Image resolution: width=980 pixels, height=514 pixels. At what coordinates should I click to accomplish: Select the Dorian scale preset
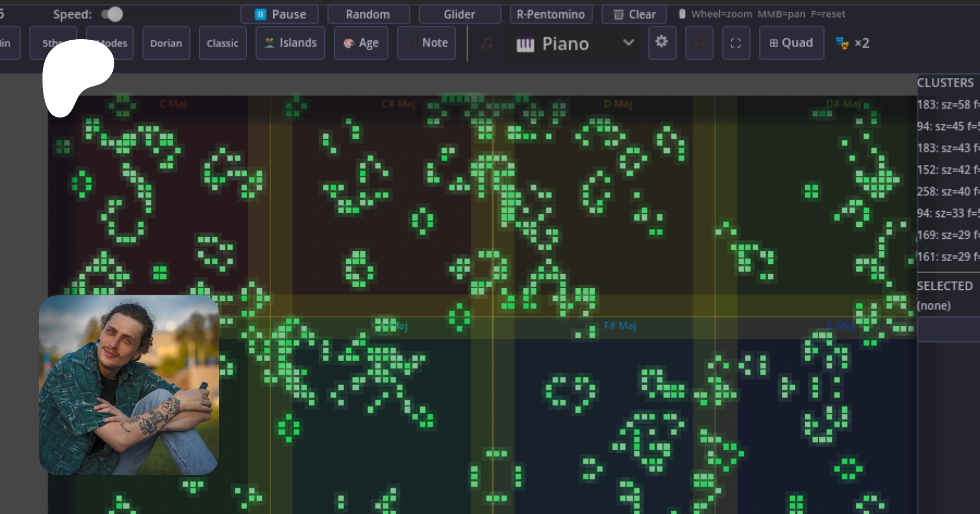[x=166, y=43]
